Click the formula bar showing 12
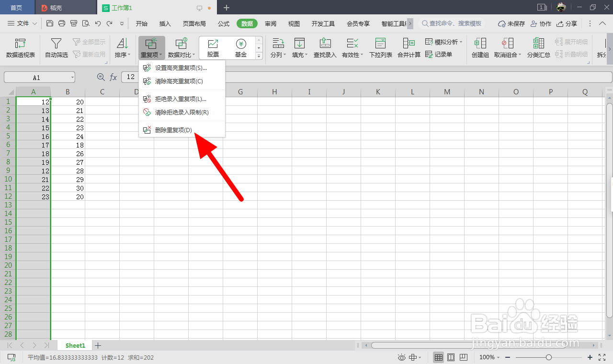Image resolution: width=613 pixels, height=364 pixels. pyautogui.click(x=367, y=77)
